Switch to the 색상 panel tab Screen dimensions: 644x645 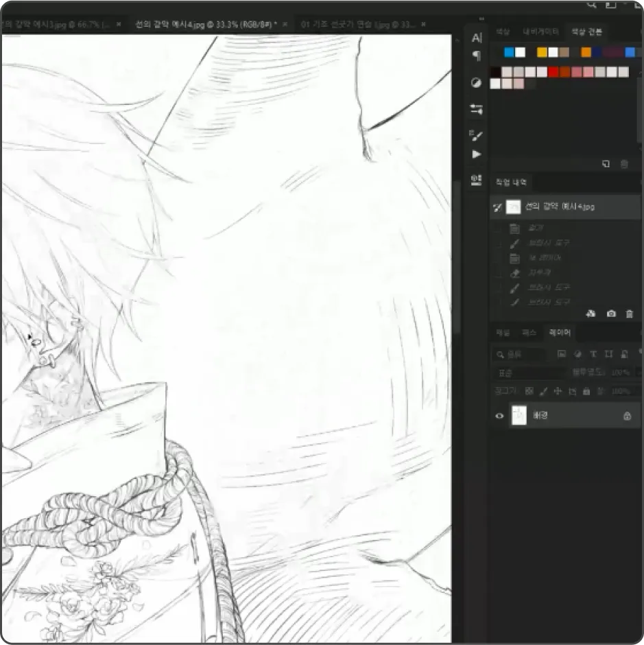[x=503, y=32]
